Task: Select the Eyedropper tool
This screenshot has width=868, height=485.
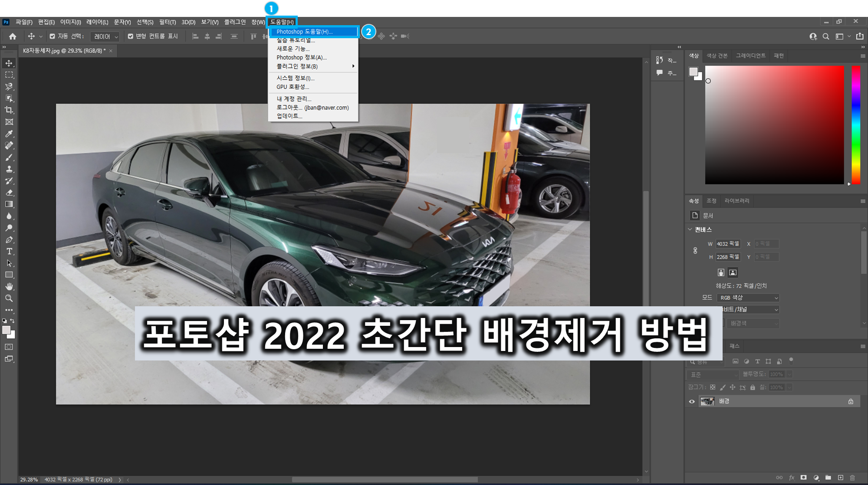Action: 9,134
